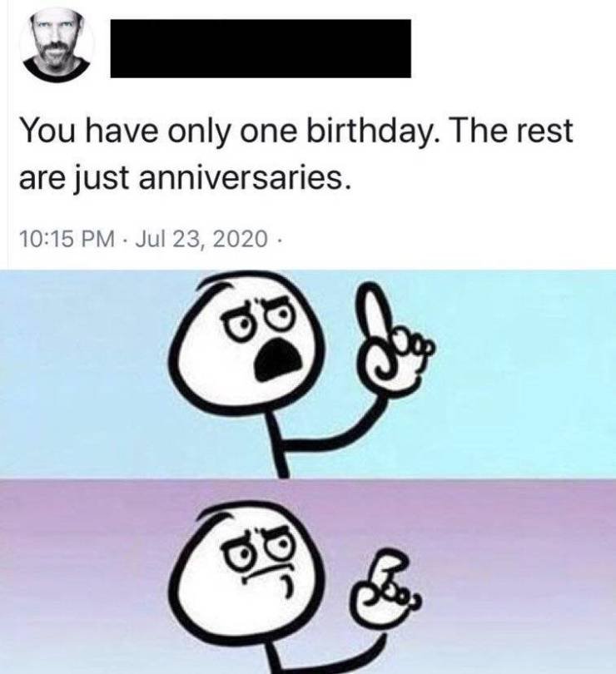The height and width of the screenshot is (674, 616).
Task: Open the 10:15 PM timestamp link
Action: pyautogui.click(x=67, y=239)
